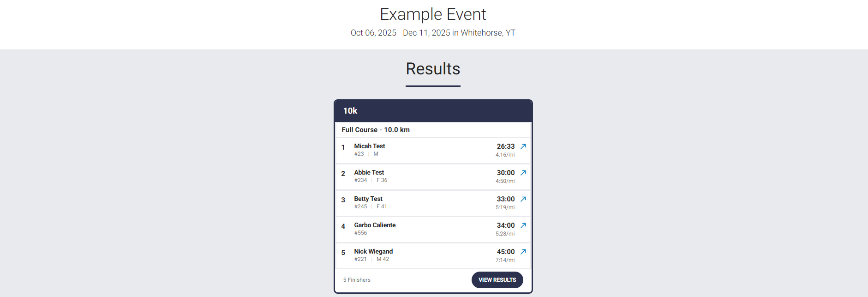This screenshot has width=868, height=297.
Task: Click the Results section heading
Action: 433,69
